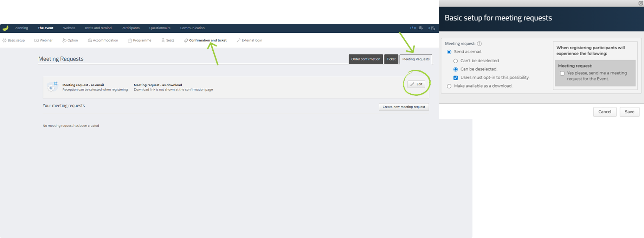Select the Send as email option
Screen dimensions: 644x238
[x=449, y=52]
